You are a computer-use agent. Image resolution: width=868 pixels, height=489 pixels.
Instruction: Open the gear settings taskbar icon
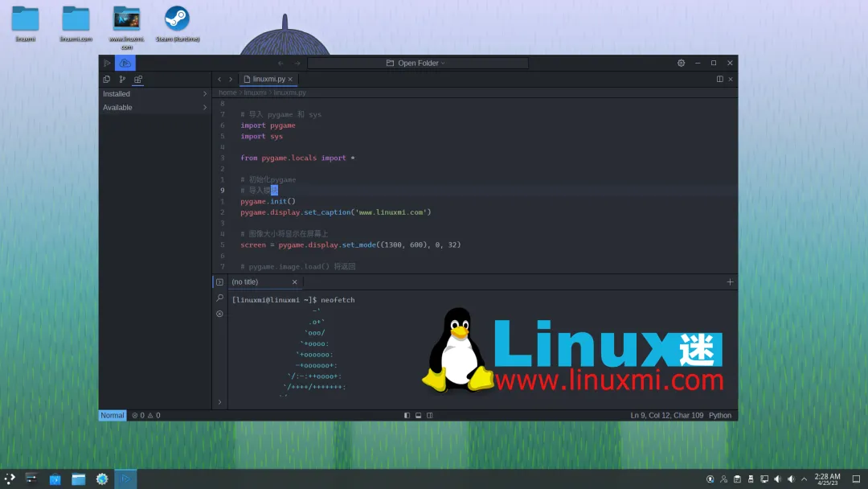(x=102, y=479)
